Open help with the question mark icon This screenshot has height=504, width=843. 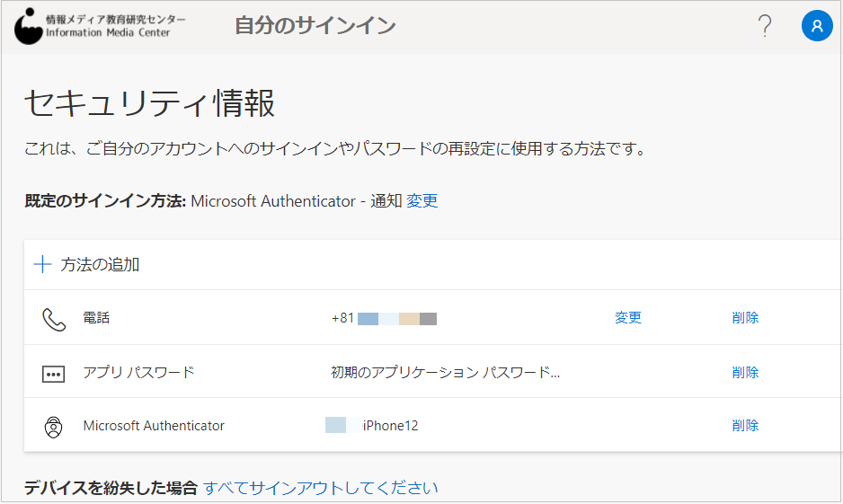pos(765,26)
